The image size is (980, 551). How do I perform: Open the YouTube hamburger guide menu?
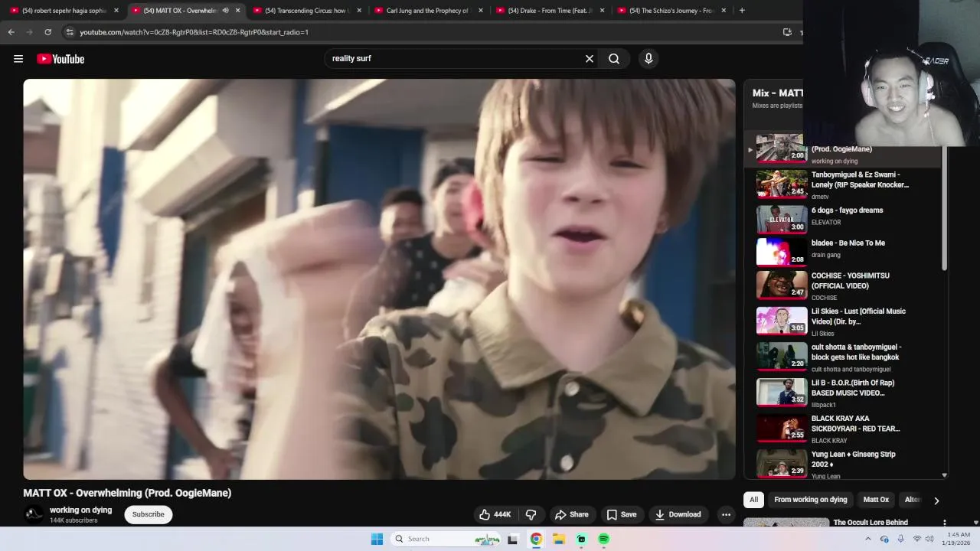[18, 59]
